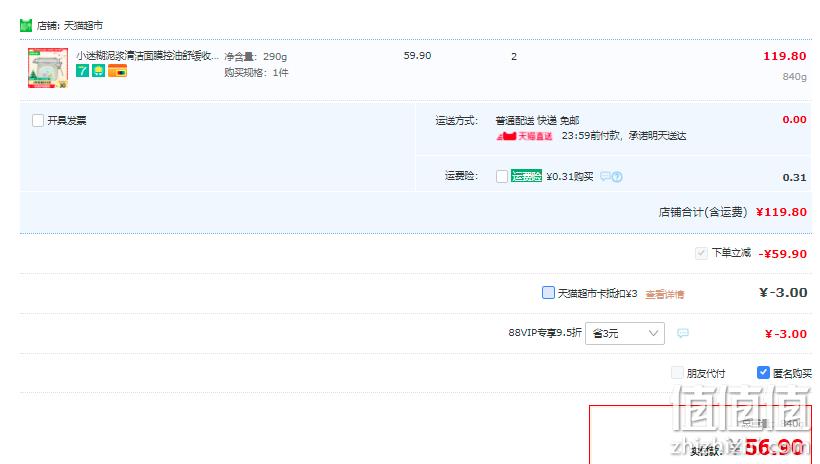Click the 0.31 amount in the right column
The image size is (820, 464).
794,178
